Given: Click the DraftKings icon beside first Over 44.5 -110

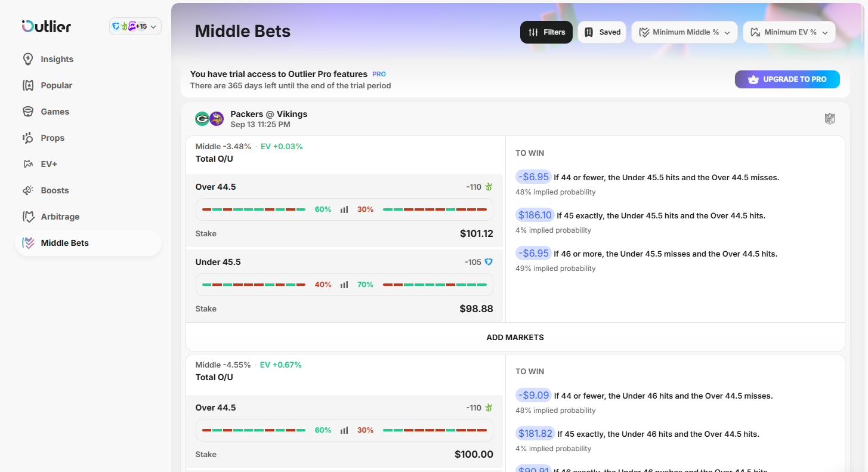Looking at the screenshot, I should pos(489,187).
